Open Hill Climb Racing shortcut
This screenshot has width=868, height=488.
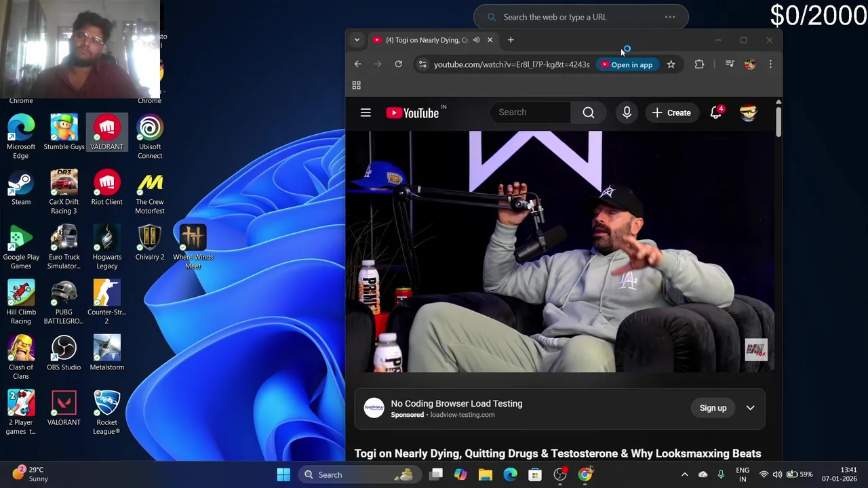click(x=21, y=303)
